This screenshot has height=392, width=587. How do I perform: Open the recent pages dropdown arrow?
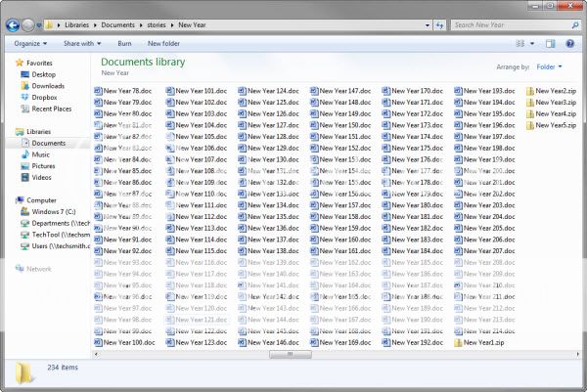[x=38, y=25]
